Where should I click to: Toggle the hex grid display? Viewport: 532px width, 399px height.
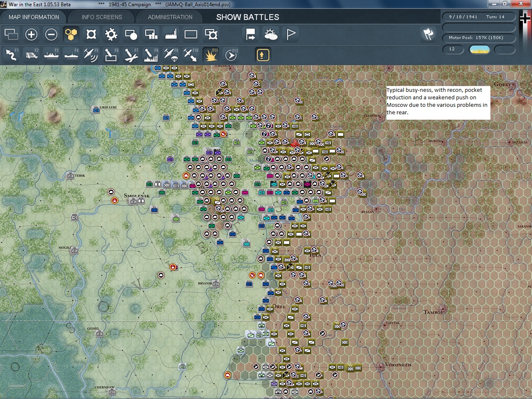[71, 34]
